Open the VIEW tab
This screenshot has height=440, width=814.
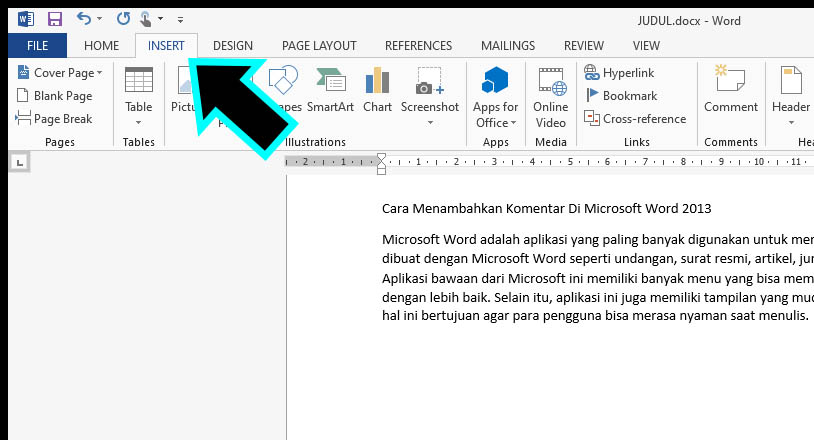[646, 46]
